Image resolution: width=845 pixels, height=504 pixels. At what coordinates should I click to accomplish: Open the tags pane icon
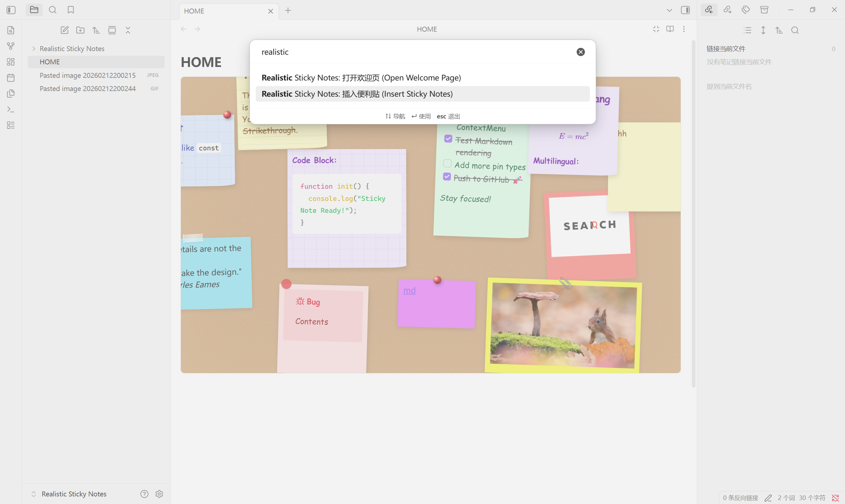(746, 10)
